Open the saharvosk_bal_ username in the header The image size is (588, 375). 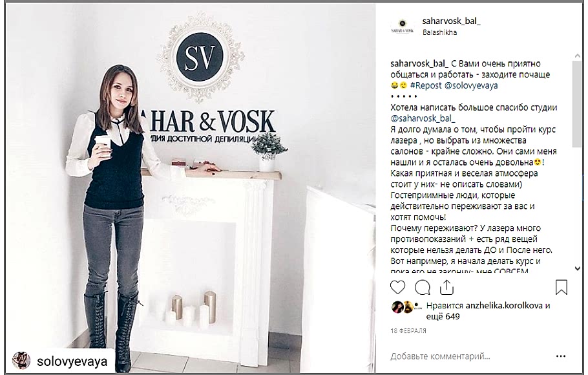point(451,21)
